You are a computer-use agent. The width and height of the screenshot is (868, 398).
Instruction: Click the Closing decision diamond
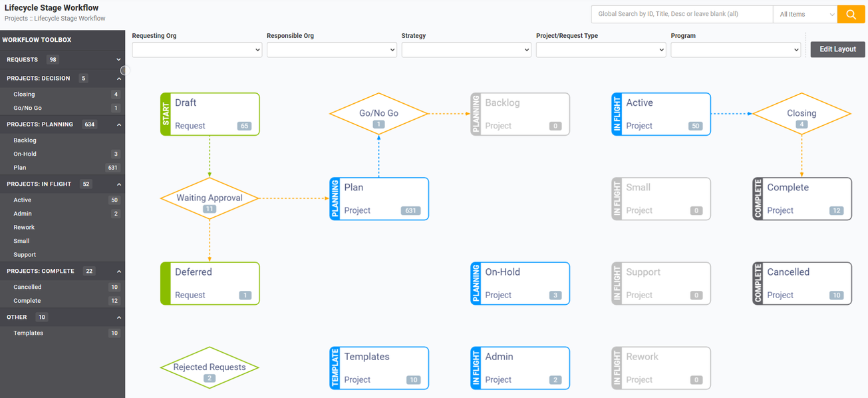(801, 113)
